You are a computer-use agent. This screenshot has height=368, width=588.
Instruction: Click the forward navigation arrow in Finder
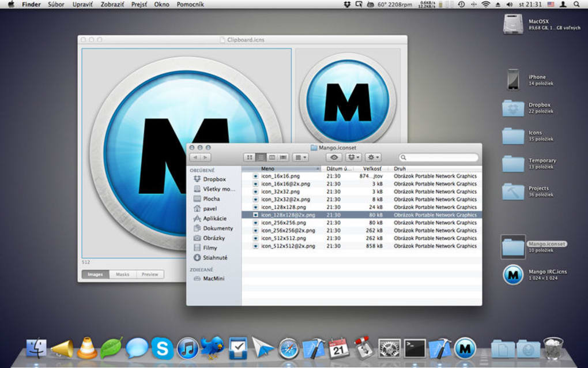coord(205,157)
